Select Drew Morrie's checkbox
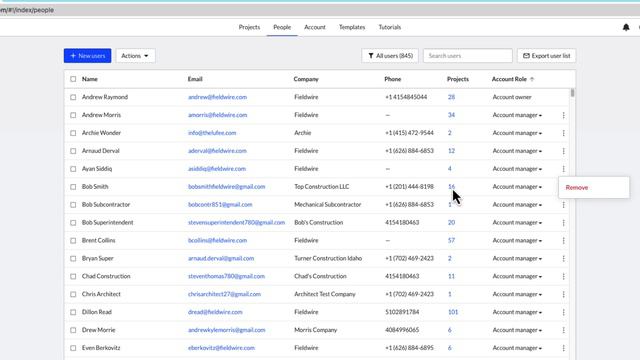 tap(73, 330)
